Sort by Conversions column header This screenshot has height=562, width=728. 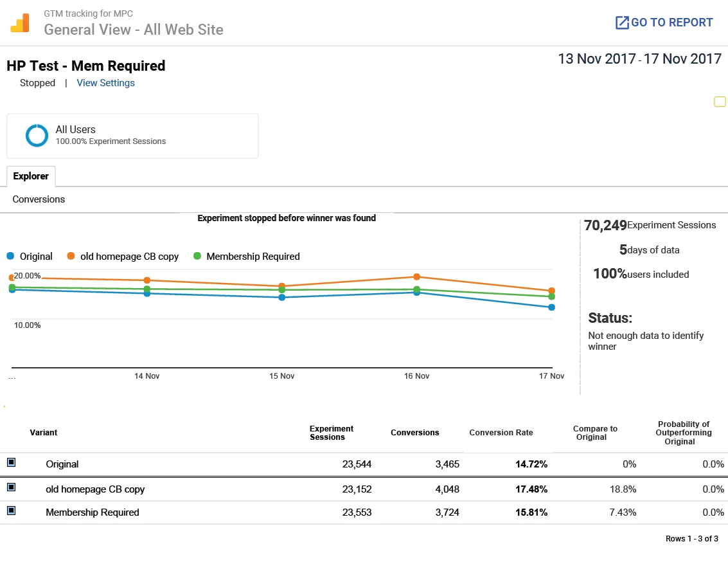coord(414,432)
